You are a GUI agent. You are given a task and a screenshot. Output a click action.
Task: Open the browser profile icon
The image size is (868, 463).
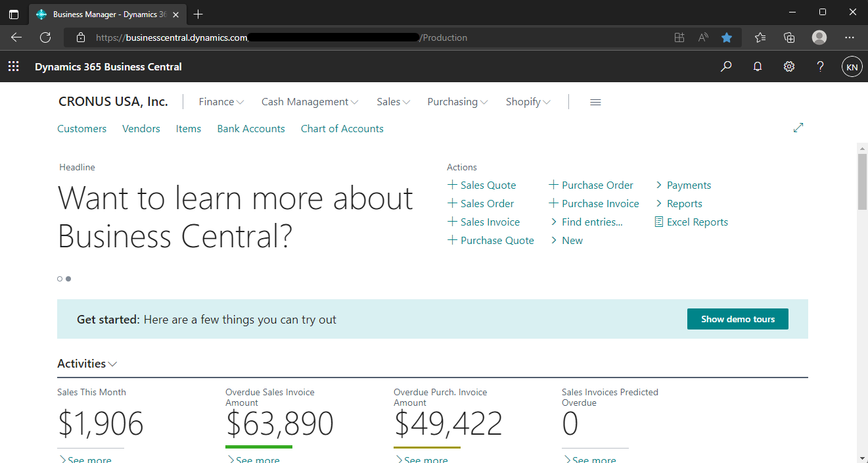tap(819, 37)
